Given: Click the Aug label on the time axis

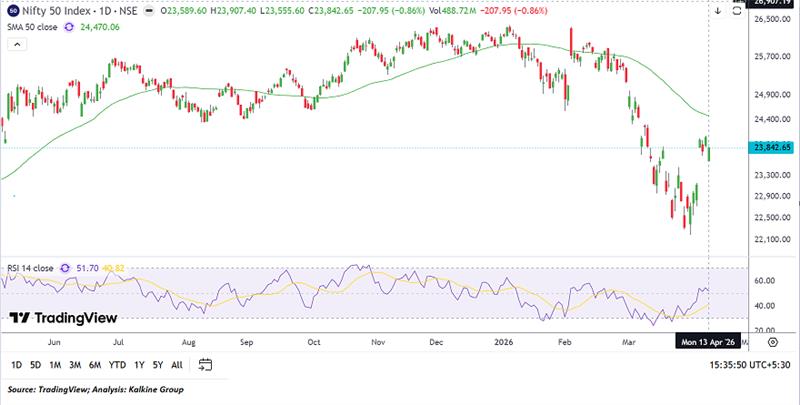Looking at the screenshot, I should (189, 342).
